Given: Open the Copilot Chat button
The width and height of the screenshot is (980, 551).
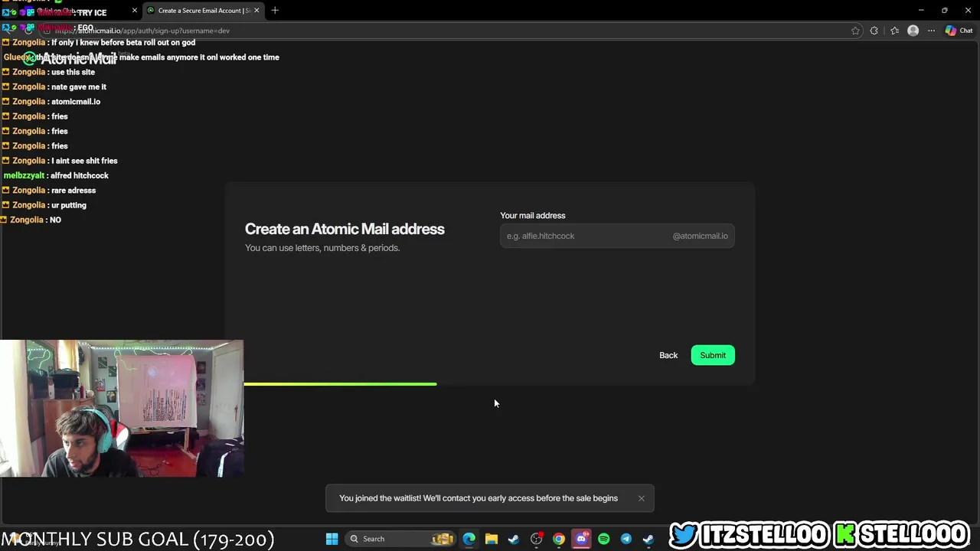Looking at the screenshot, I should 959,31.
